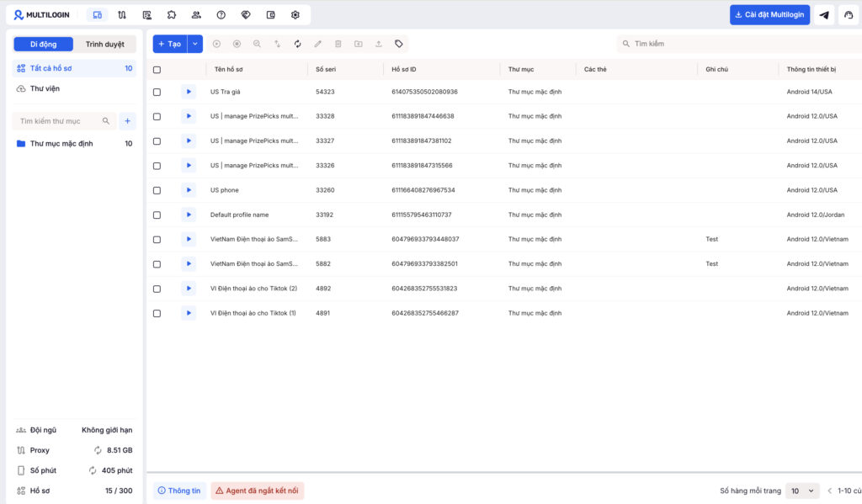
Task: Select all profiles with the header checkbox
Action: 157,70
